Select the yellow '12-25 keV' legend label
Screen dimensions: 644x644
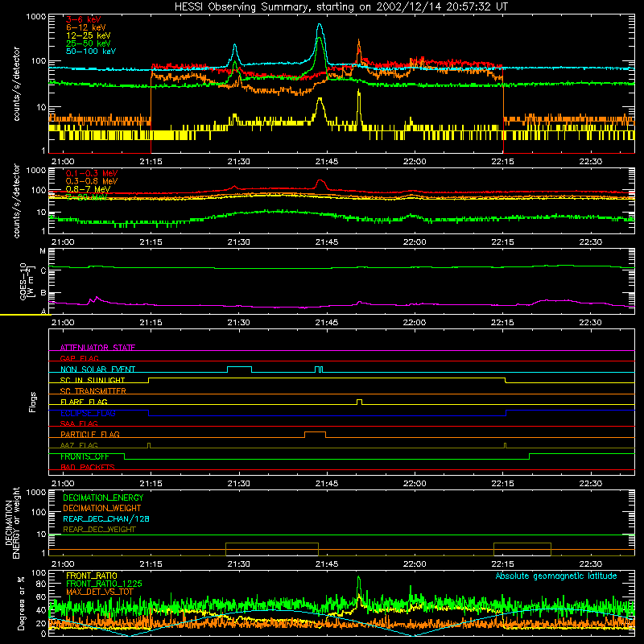click(x=89, y=35)
